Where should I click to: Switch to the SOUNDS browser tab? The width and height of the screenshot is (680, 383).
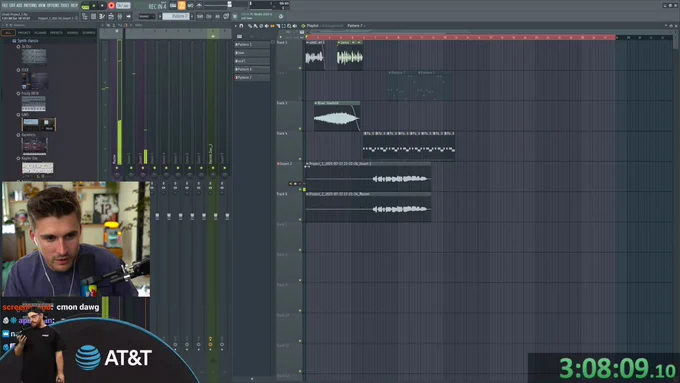coord(72,33)
